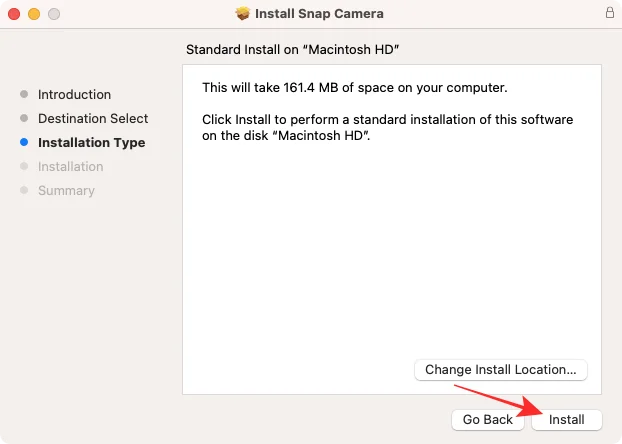Click the blue bullet beside Installation Type
This screenshot has width=622, height=444.
[x=24, y=143]
